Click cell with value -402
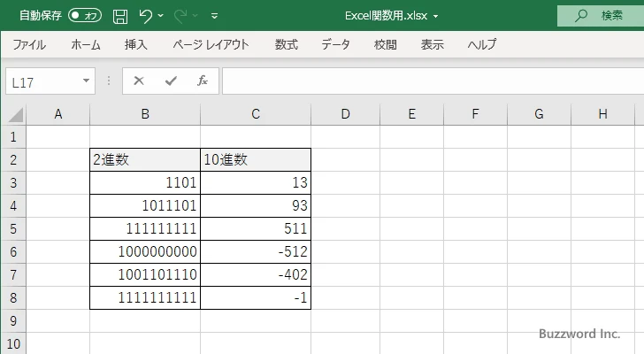The image size is (644, 354). [256, 274]
